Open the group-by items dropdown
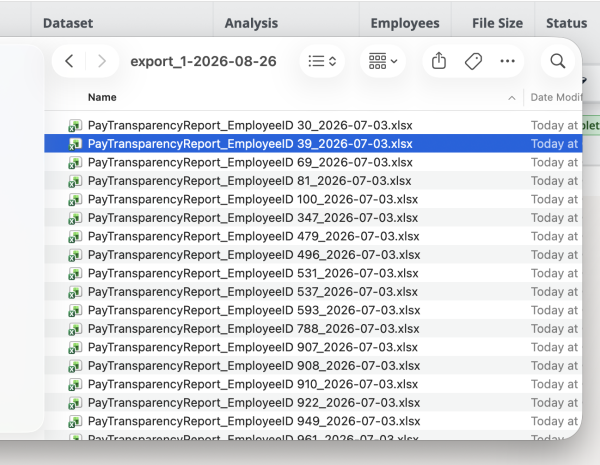The height and width of the screenshot is (465, 600). pos(383,61)
